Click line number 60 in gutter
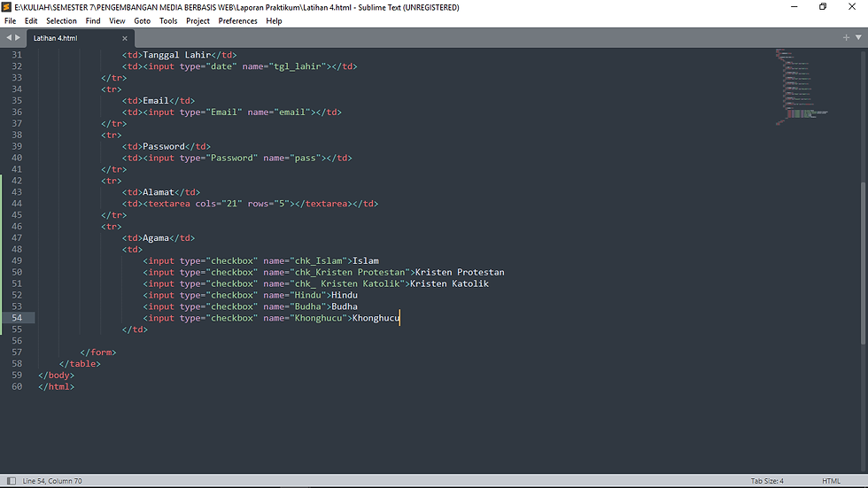Image resolution: width=868 pixels, height=488 pixels. tap(17, 387)
